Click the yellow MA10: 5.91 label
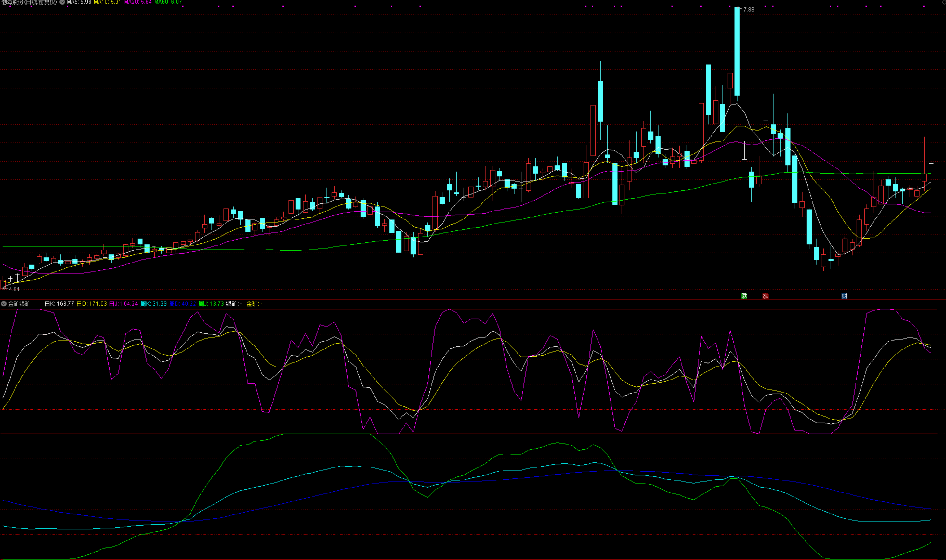946x560 pixels. click(x=107, y=2)
